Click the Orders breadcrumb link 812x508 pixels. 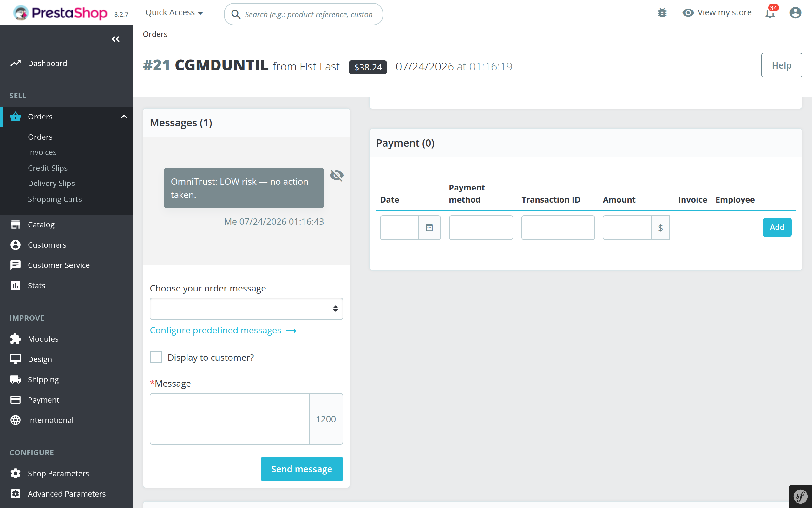[x=155, y=34]
